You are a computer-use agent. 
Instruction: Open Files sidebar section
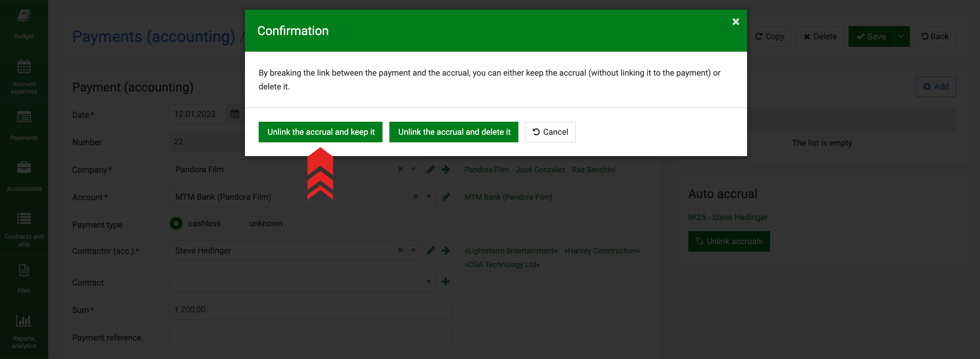[24, 281]
